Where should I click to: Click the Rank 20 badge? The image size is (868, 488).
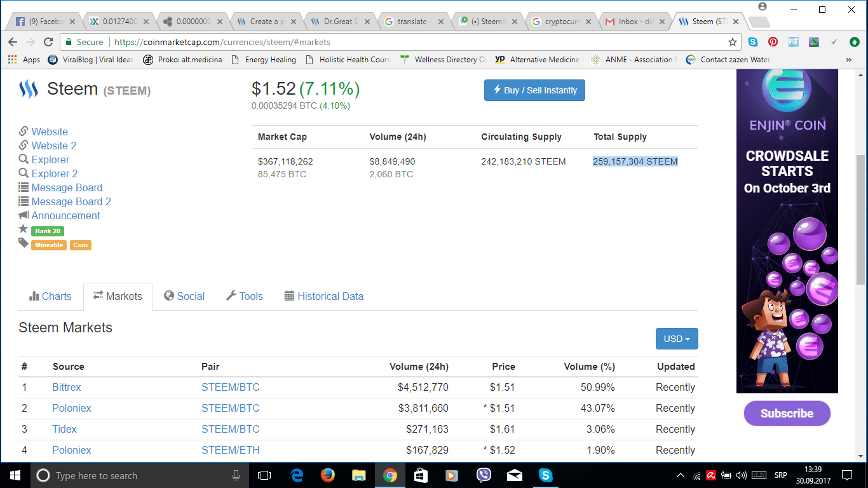[48, 231]
